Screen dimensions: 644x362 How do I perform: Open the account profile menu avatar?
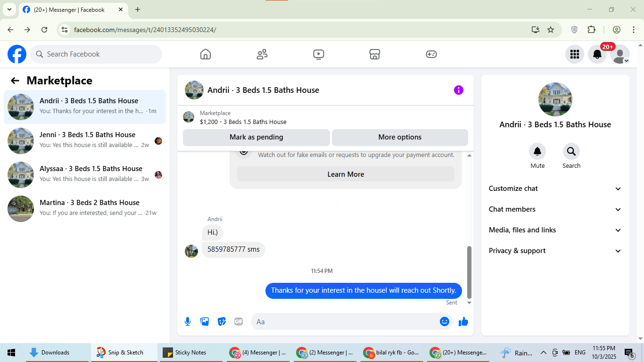coord(620,54)
